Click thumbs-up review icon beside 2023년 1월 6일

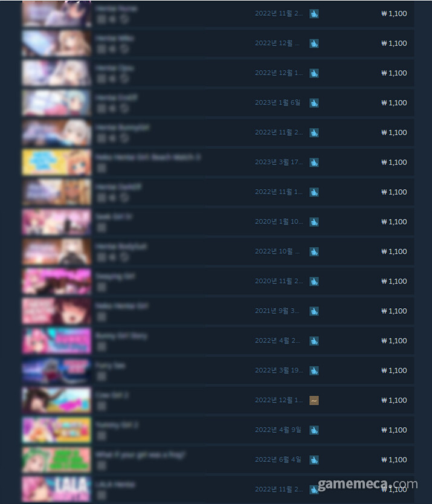coord(314,103)
